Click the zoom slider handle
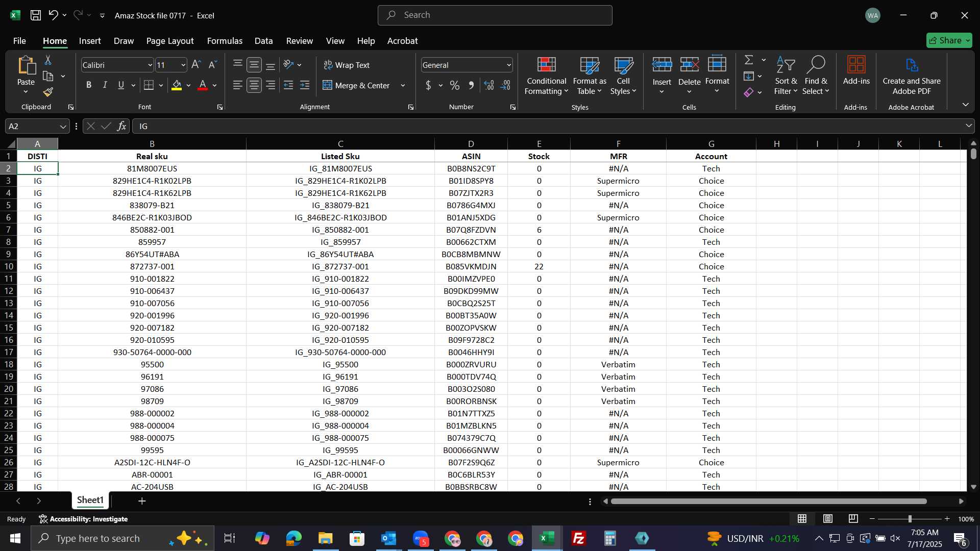The width and height of the screenshot is (980, 551). pyautogui.click(x=910, y=519)
